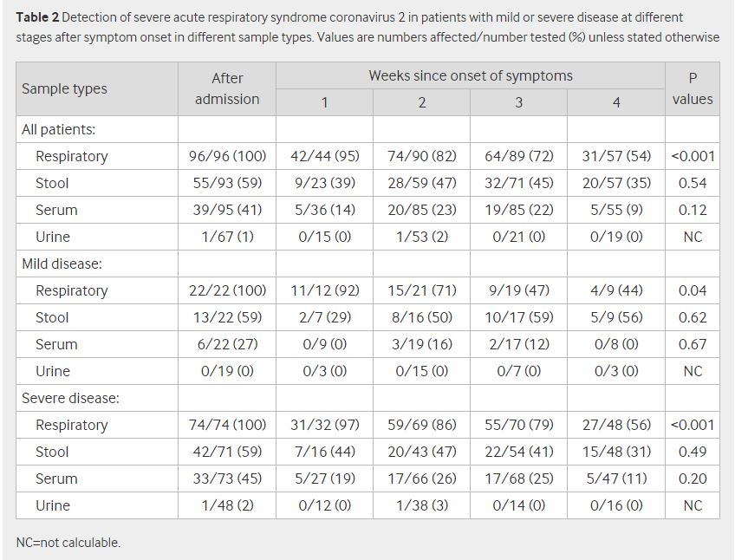735x560 pixels.
Task: Click the "Severe disease:" section row label
Action: point(70,398)
